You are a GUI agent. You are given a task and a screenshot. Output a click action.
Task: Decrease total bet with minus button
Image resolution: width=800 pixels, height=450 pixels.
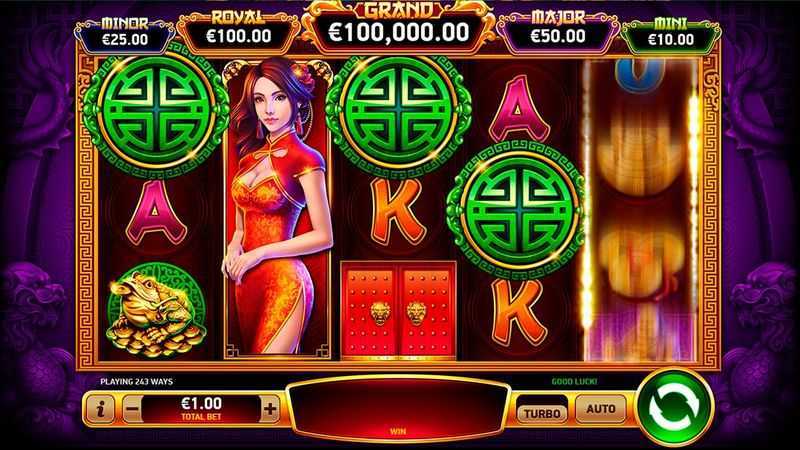[x=133, y=409]
